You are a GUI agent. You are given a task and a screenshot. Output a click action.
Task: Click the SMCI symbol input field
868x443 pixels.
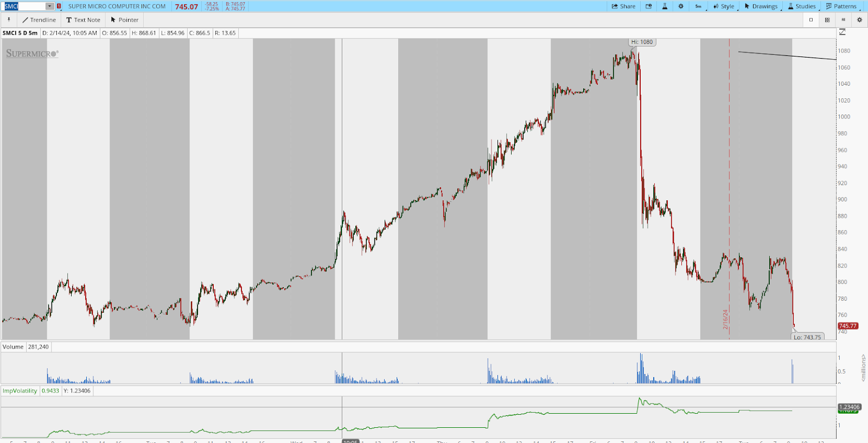coord(24,6)
